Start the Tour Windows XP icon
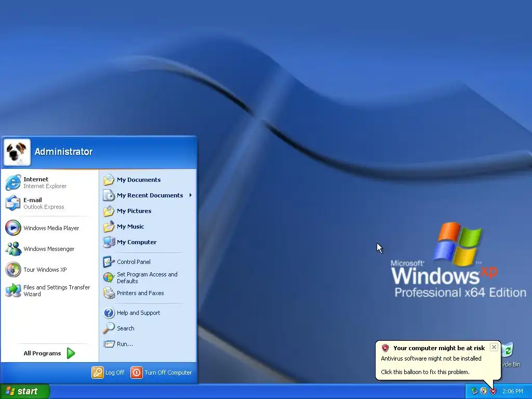The height and width of the screenshot is (399, 532). pos(13,270)
